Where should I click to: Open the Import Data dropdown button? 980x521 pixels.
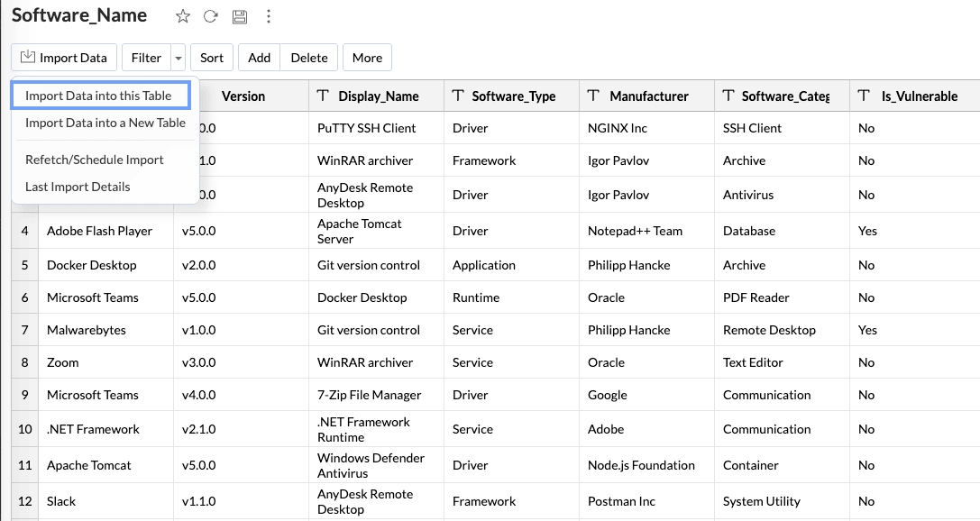64,58
